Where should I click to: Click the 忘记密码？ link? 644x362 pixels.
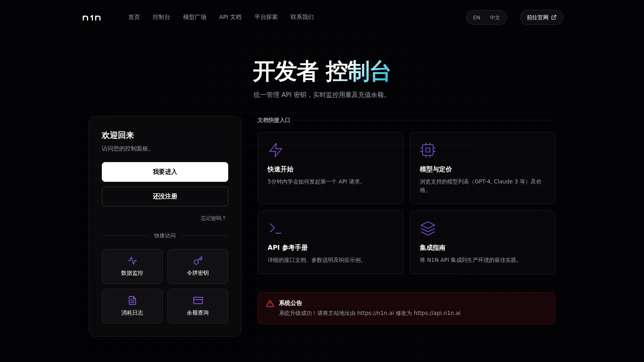213,218
